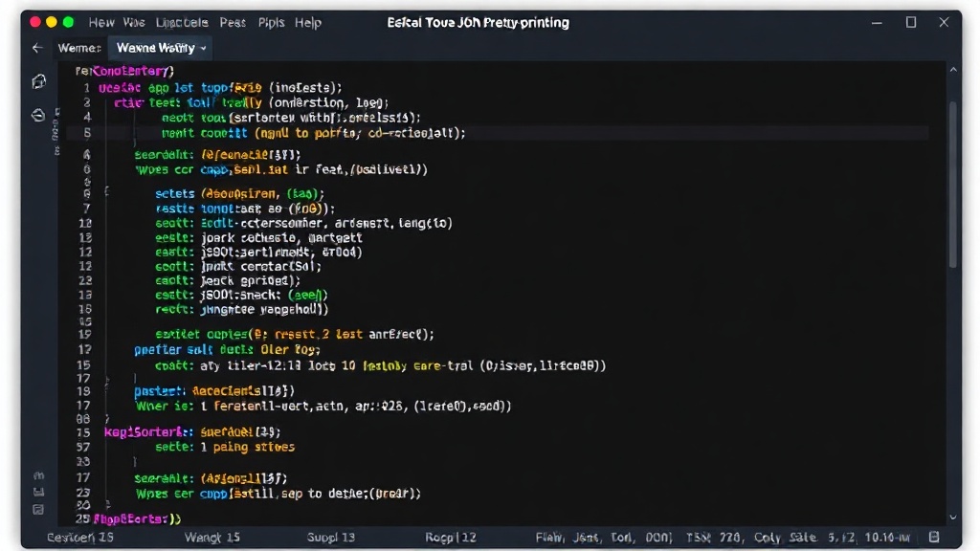This screenshot has width=980, height=551.
Task: Place the cursor on highlighted code line 5
Action: 497,133
